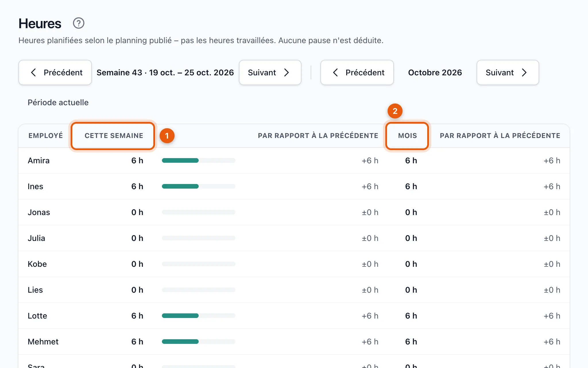Click Ines's 6 h monthly value

point(411,186)
